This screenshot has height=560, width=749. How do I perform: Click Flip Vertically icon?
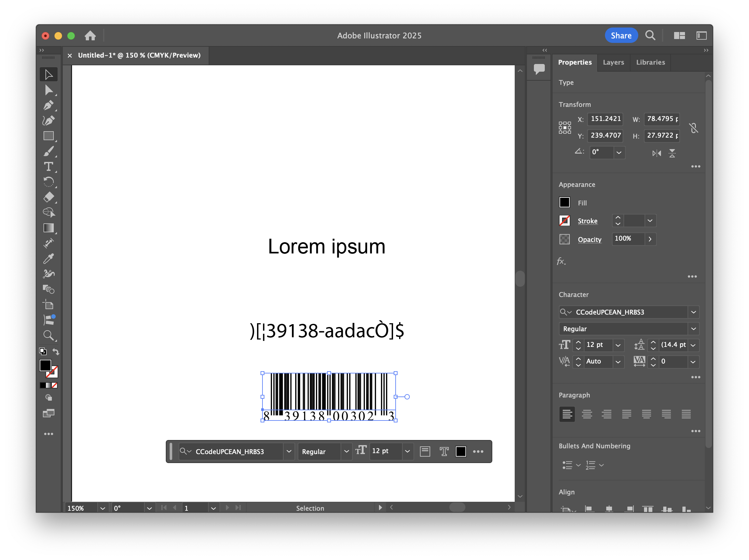pos(672,153)
